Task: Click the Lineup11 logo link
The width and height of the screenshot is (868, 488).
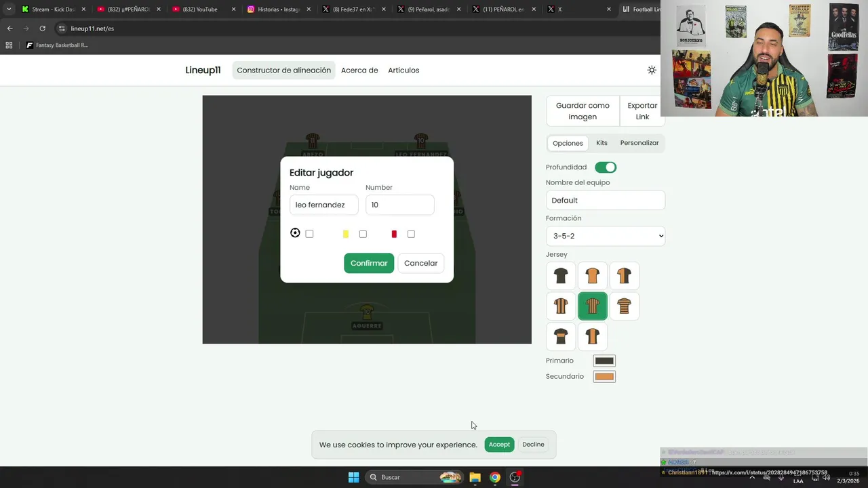Action: click(203, 70)
